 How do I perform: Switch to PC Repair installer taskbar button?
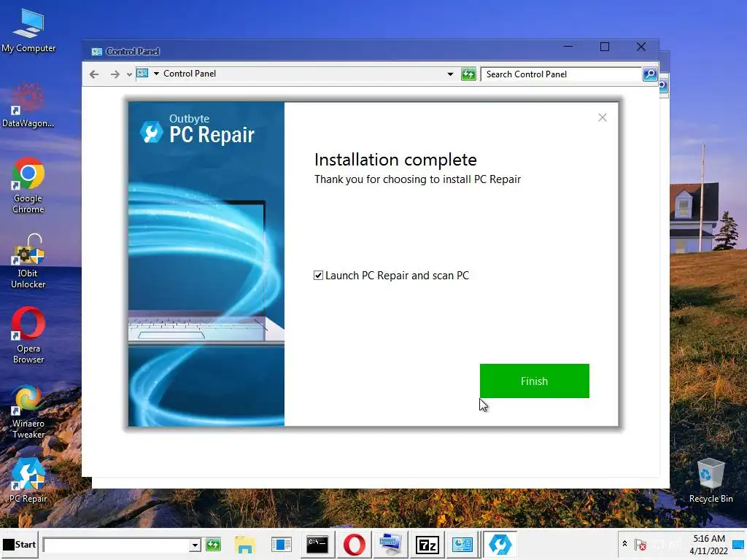[x=500, y=544]
